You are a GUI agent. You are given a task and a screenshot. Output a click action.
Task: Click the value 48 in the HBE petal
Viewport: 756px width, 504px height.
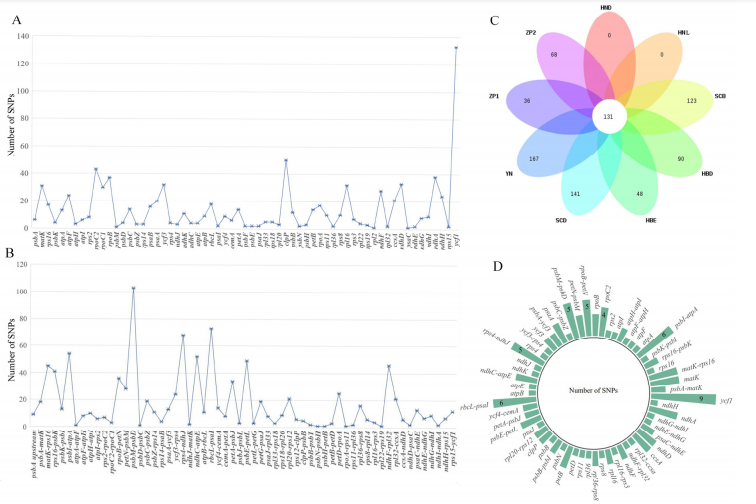640,194
